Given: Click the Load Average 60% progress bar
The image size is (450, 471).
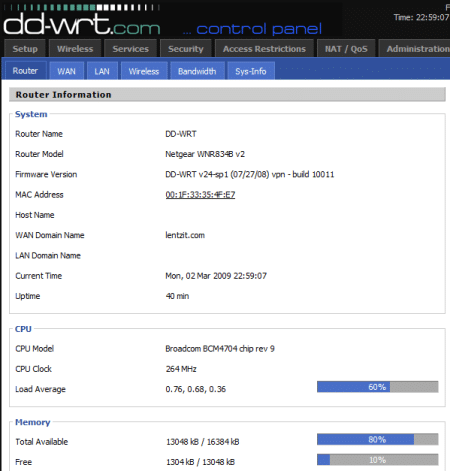Looking at the screenshot, I should [377, 387].
